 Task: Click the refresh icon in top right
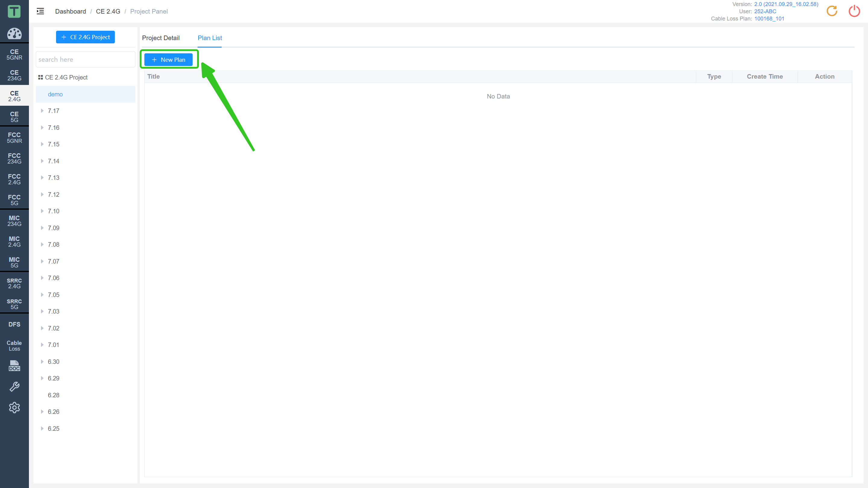(832, 11)
